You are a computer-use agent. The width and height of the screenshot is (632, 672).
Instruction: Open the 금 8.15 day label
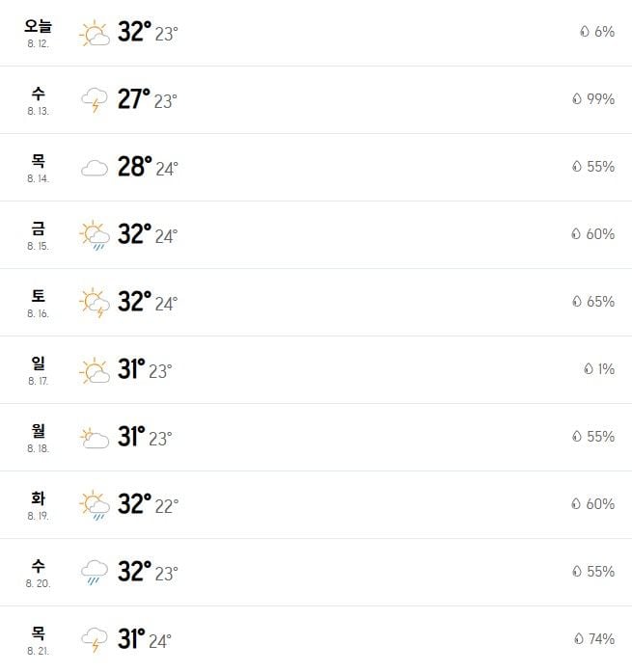point(39,235)
